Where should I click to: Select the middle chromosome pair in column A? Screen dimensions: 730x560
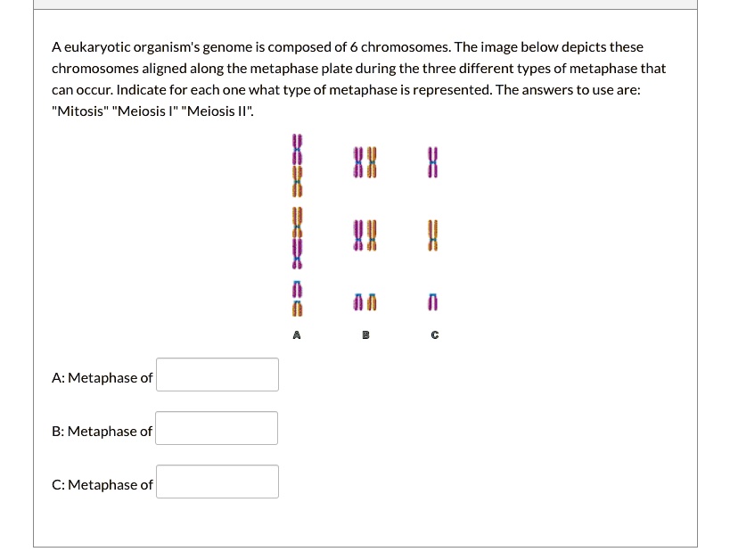tap(297, 236)
